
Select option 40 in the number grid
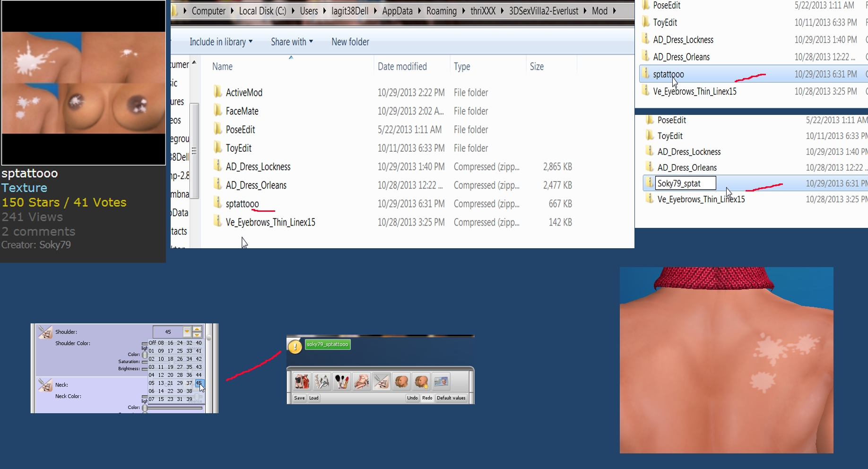pyautogui.click(x=199, y=343)
